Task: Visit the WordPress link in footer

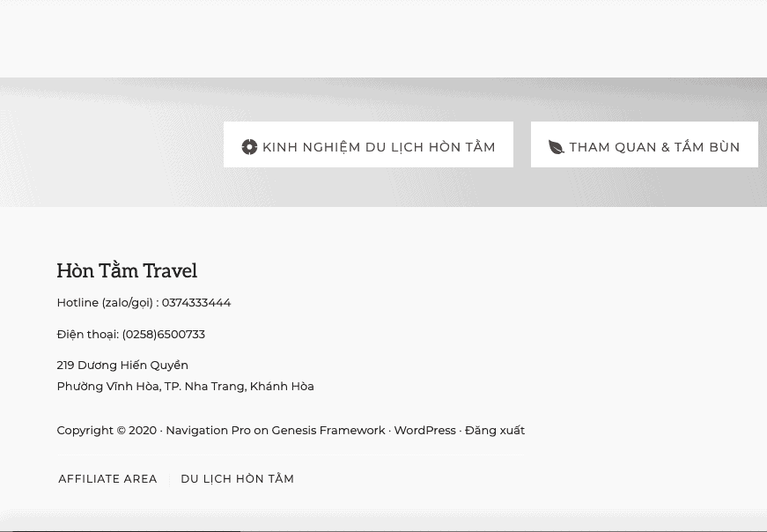Action: click(424, 431)
